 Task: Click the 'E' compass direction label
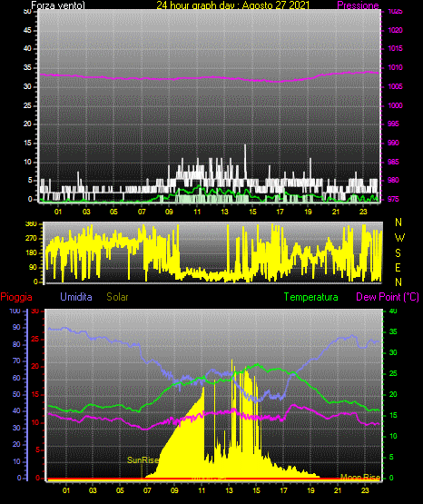pyautogui.click(x=398, y=268)
